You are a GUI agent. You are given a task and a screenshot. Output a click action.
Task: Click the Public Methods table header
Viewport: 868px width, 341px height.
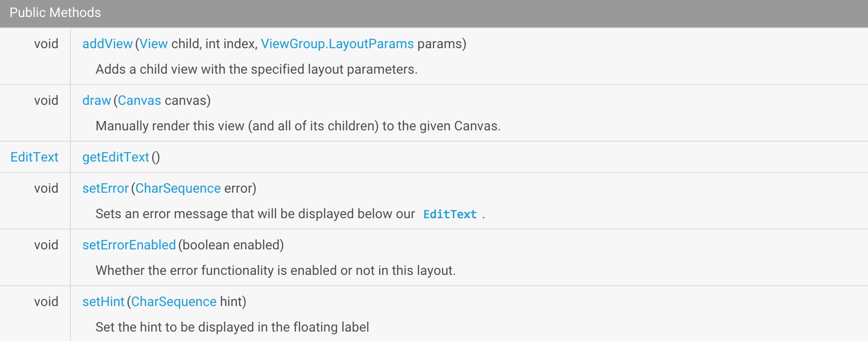pos(55,13)
